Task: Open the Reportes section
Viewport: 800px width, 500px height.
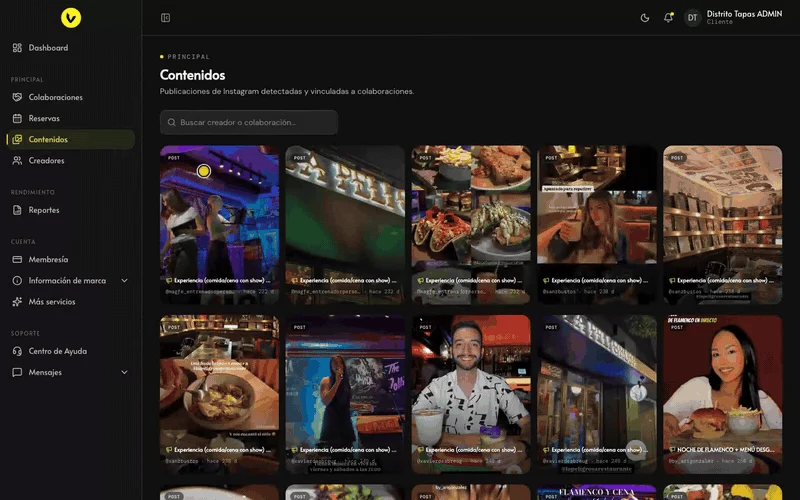Action: coord(70,210)
